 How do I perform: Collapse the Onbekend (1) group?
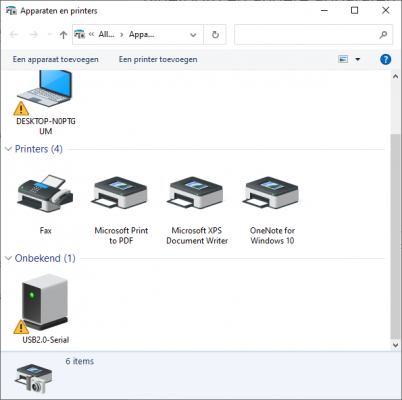[9, 258]
